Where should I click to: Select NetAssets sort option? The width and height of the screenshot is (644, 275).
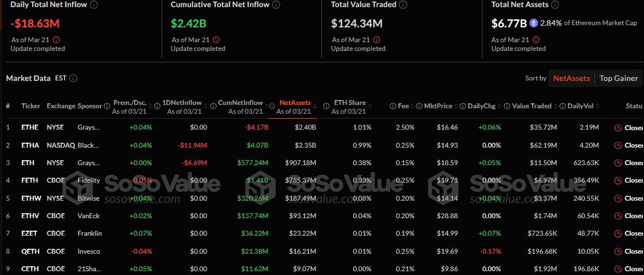pyautogui.click(x=571, y=78)
